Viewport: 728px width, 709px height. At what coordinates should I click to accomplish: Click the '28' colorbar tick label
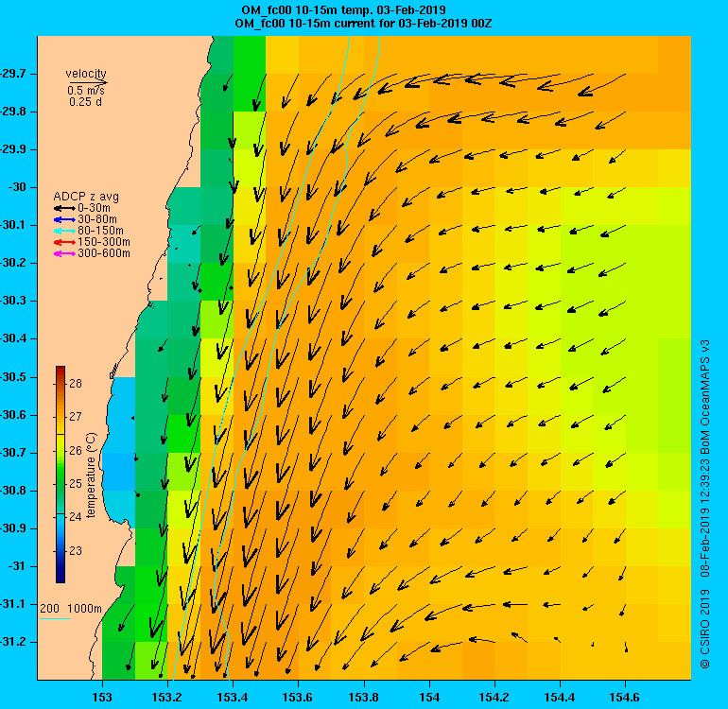tap(76, 384)
